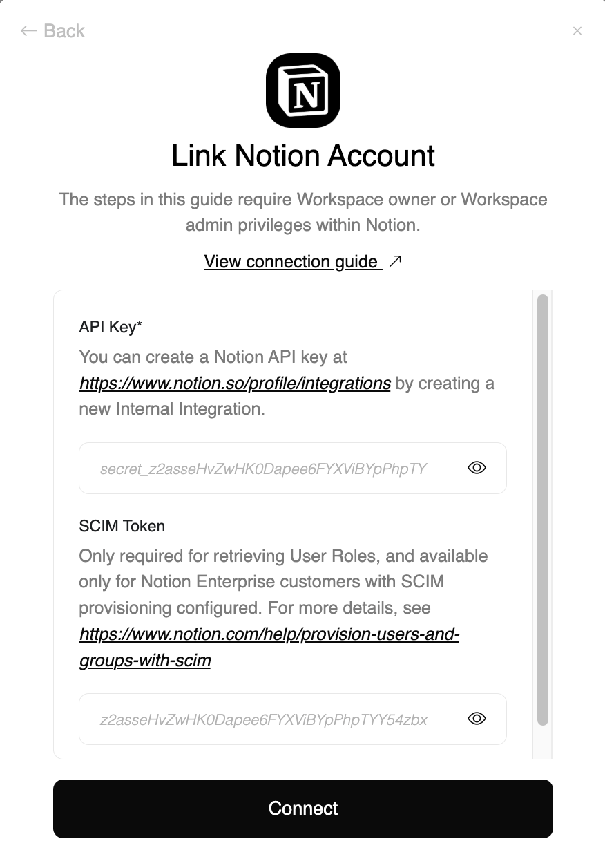Click the z2asse token placeholder field

tap(262, 719)
